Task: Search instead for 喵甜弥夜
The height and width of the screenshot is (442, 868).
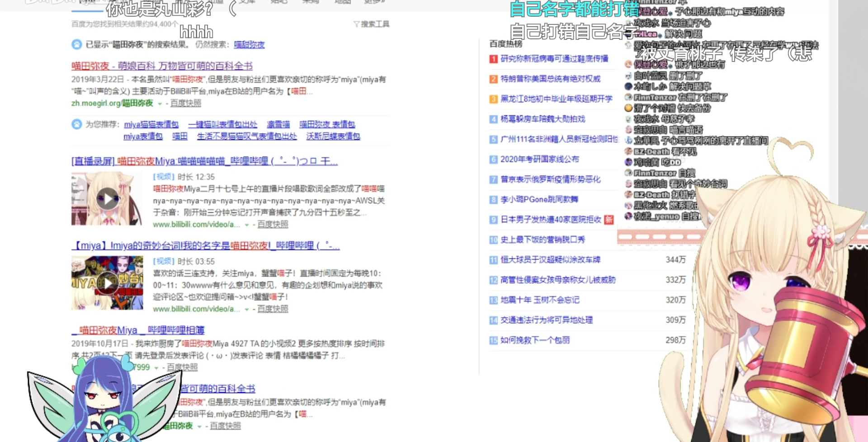Action: (249, 44)
